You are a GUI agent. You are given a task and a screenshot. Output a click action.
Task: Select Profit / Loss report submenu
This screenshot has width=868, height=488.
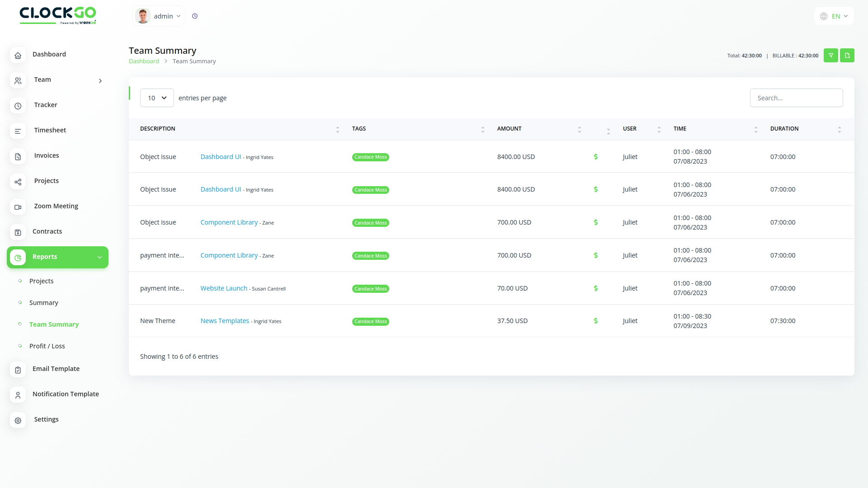[47, 346]
